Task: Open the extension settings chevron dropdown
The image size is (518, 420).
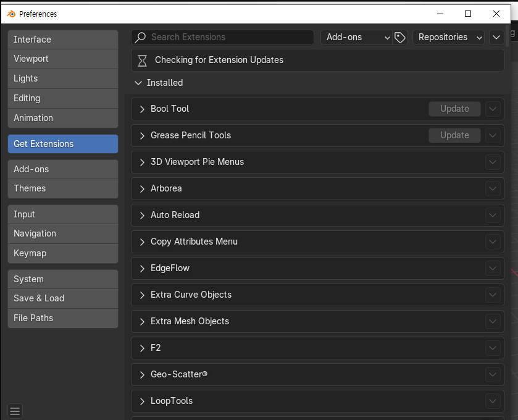Action: (x=496, y=37)
